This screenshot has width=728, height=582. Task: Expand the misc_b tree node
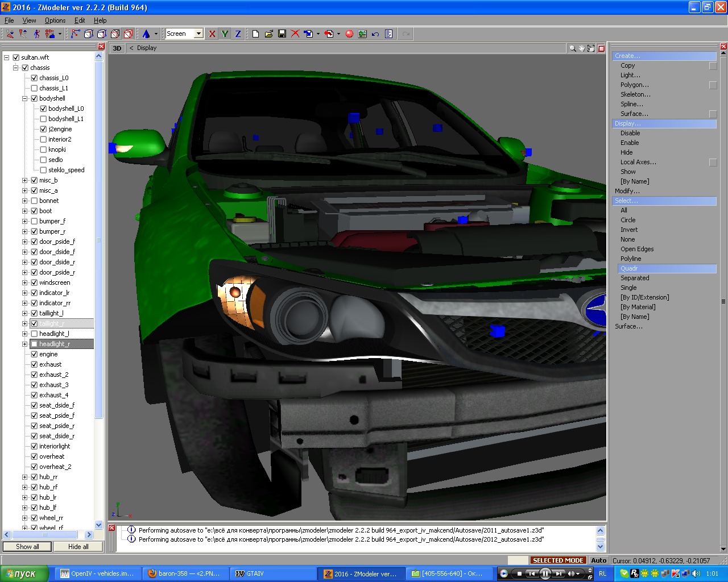point(25,180)
